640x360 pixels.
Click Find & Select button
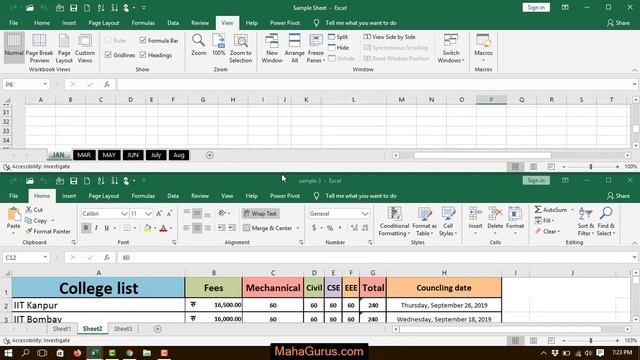coord(606,222)
